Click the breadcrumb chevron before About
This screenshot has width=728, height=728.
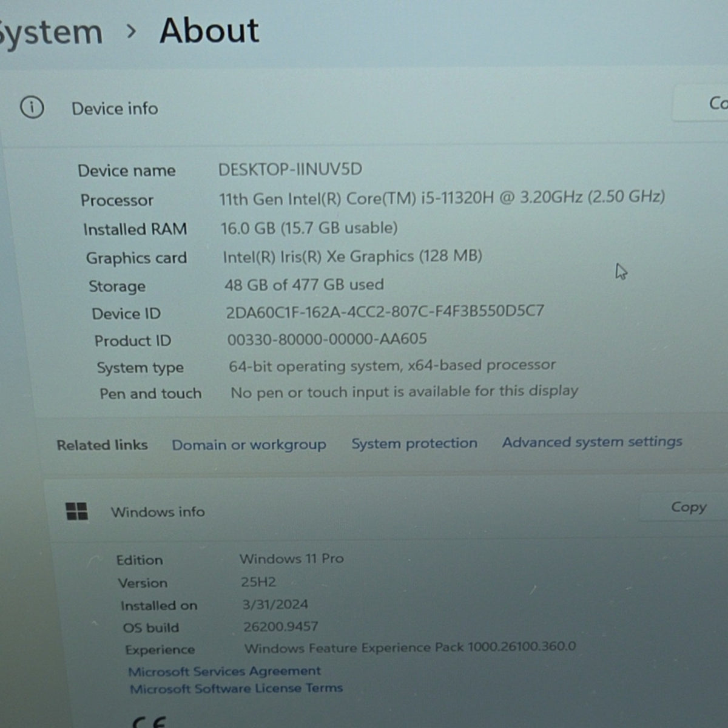pyautogui.click(x=131, y=32)
